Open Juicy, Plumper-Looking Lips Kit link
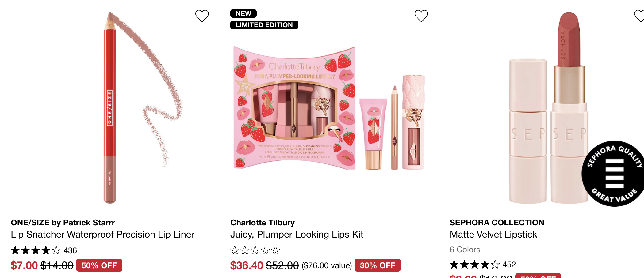The width and height of the screenshot is (644, 278). click(297, 235)
